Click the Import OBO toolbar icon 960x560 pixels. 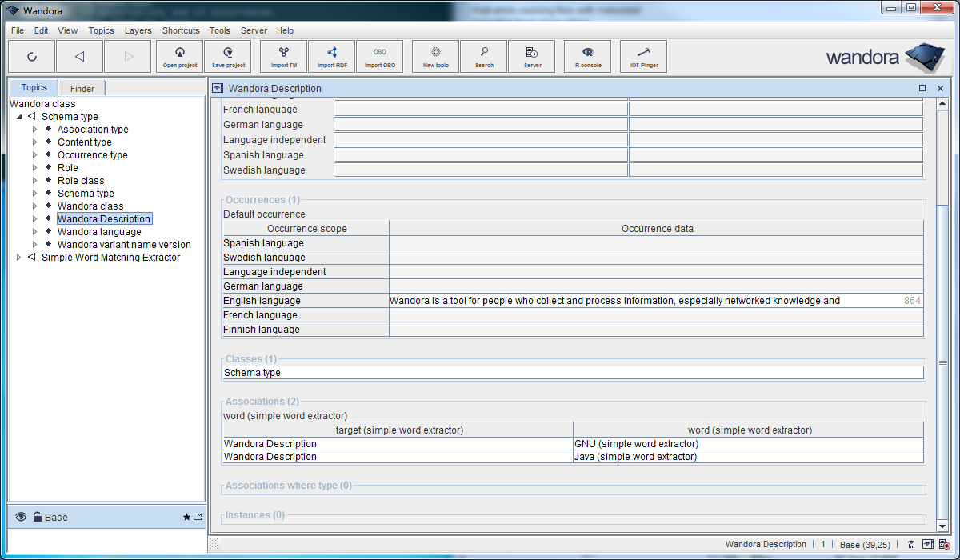[x=379, y=57]
